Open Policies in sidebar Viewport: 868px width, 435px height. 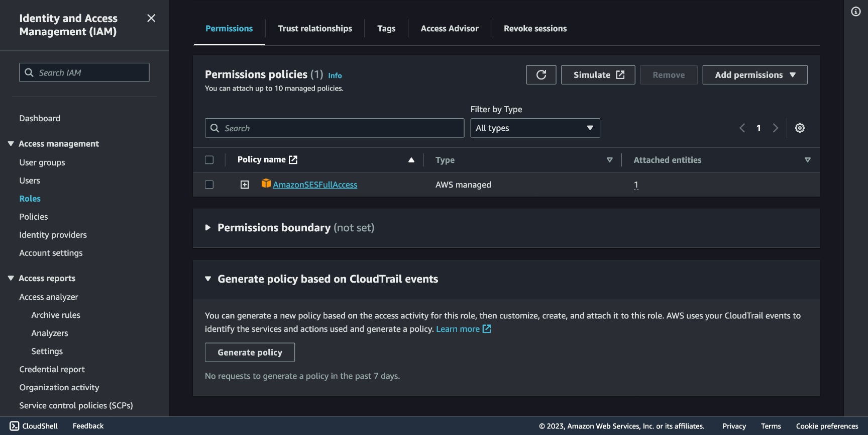(x=34, y=217)
